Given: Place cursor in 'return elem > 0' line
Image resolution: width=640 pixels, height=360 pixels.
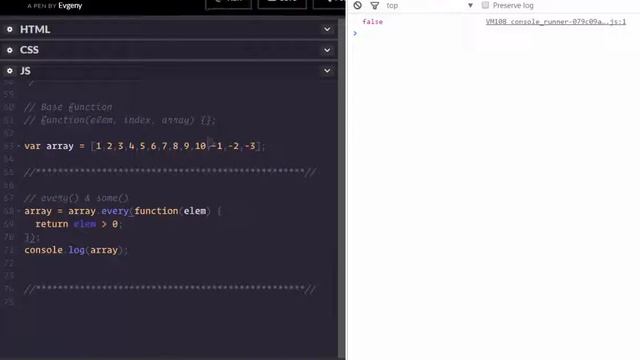Looking at the screenshot, I should click(78, 224).
